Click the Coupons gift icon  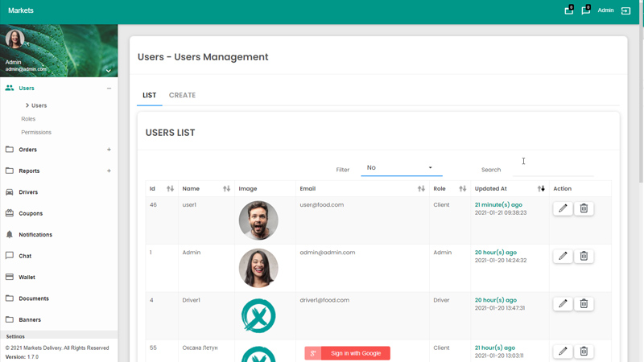tap(10, 213)
